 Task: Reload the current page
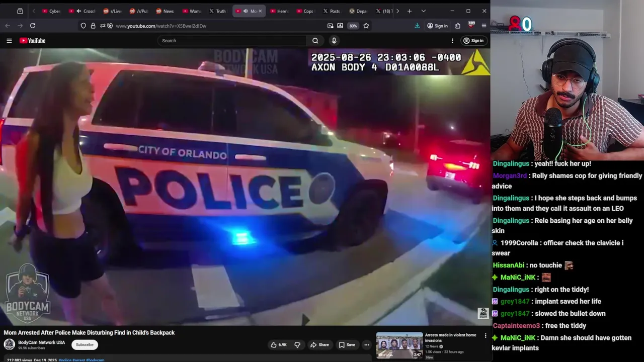point(33,26)
